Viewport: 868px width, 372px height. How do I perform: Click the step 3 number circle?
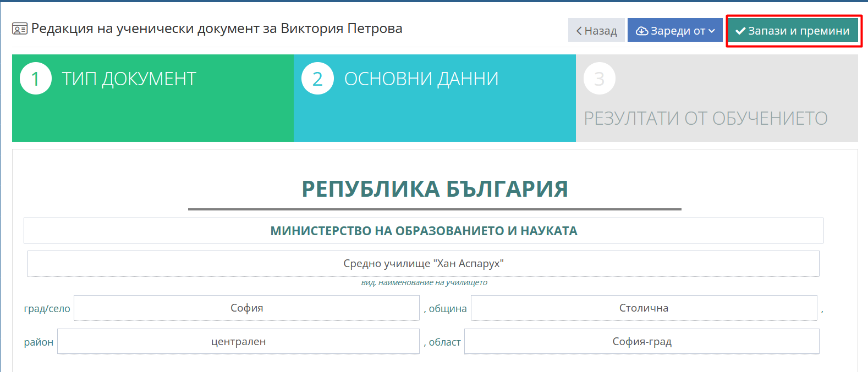point(600,79)
